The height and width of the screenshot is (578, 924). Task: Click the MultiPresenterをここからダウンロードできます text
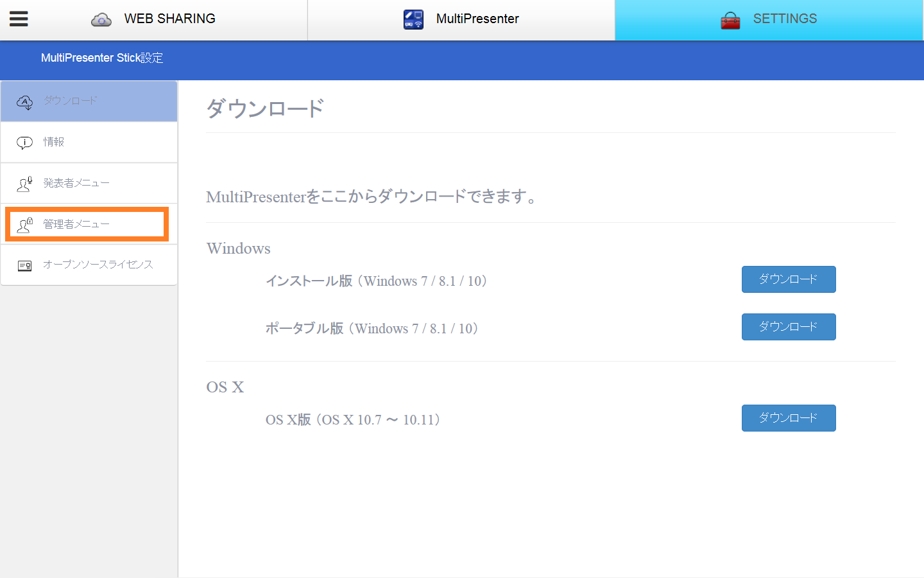click(372, 197)
